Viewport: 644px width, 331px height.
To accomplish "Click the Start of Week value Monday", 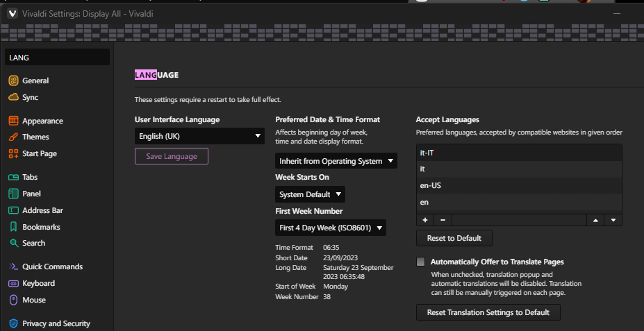I will click(x=336, y=287).
